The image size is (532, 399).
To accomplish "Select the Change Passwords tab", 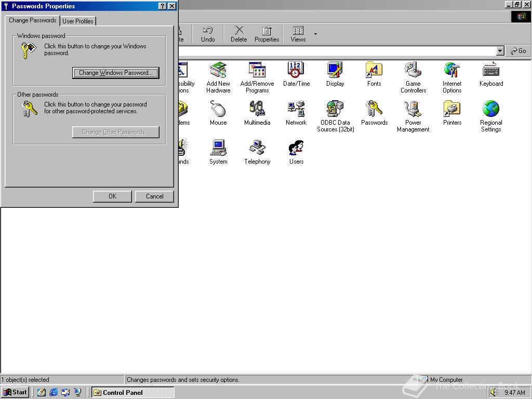I will pos(32,20).
